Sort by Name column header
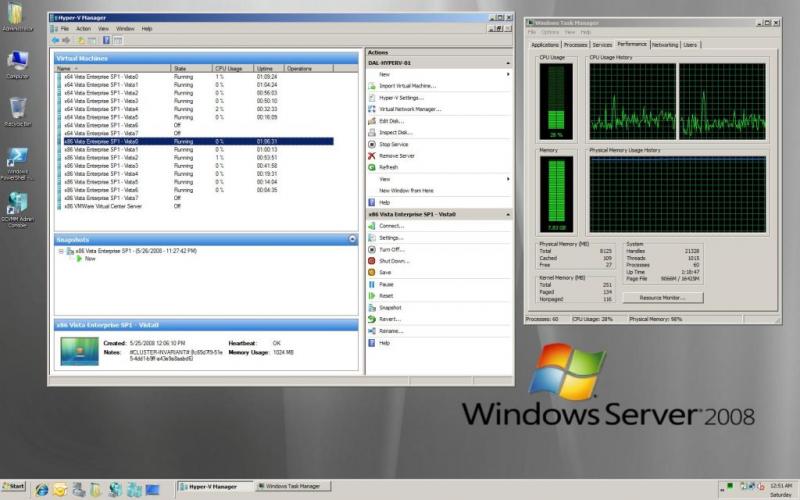This screenshot has width=800, height=500. click(x=113, y=68)
